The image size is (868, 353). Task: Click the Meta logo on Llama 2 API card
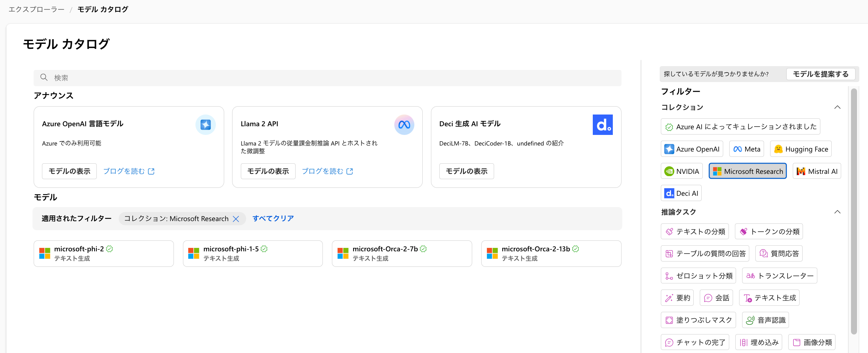[404, 125]
